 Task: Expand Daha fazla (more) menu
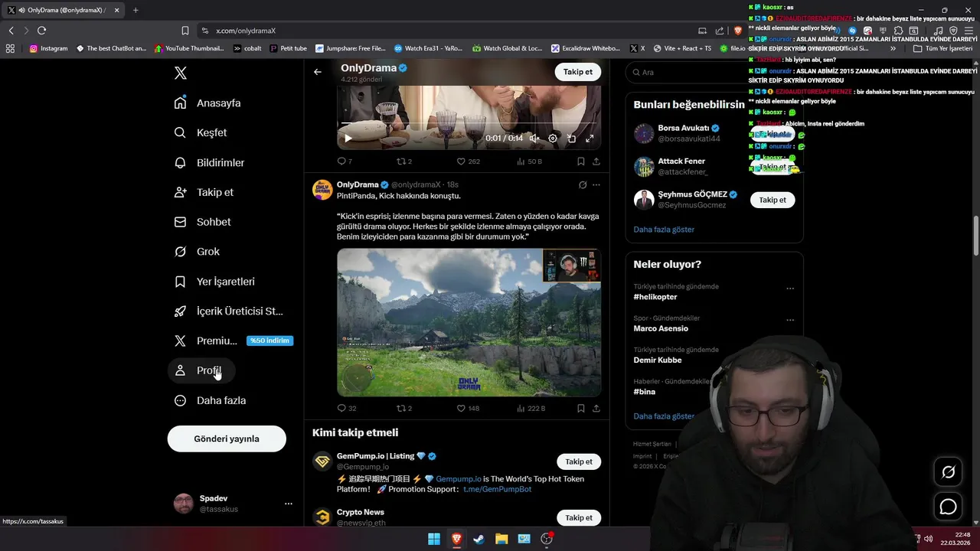(x=211, y=400)
